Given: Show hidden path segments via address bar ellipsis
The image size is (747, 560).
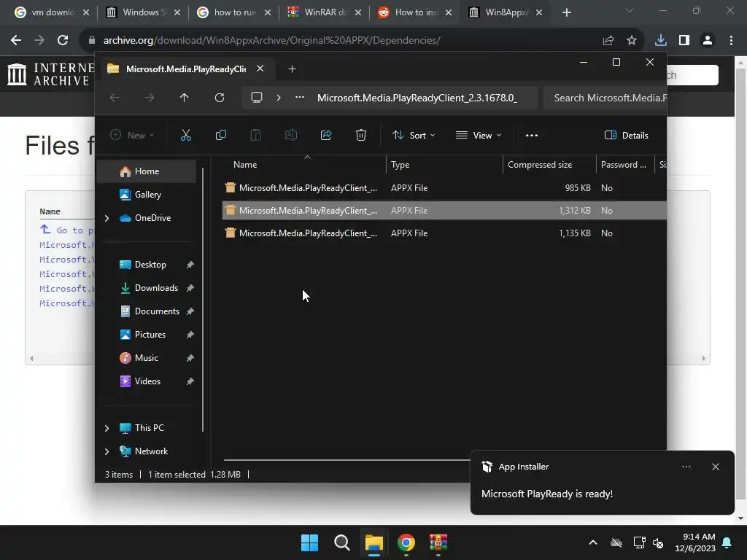Looking at the screenshot, I should [300, 98].
